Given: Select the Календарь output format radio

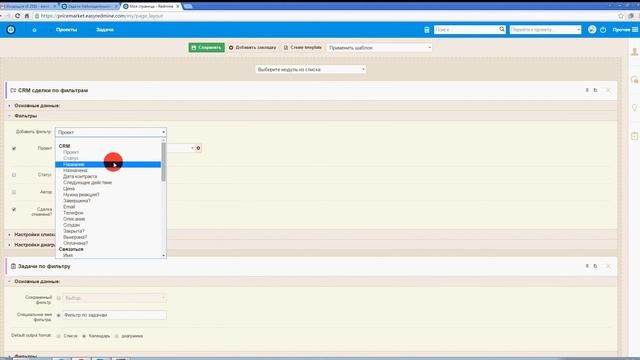Looking at the screenshot, I should 84,336.
